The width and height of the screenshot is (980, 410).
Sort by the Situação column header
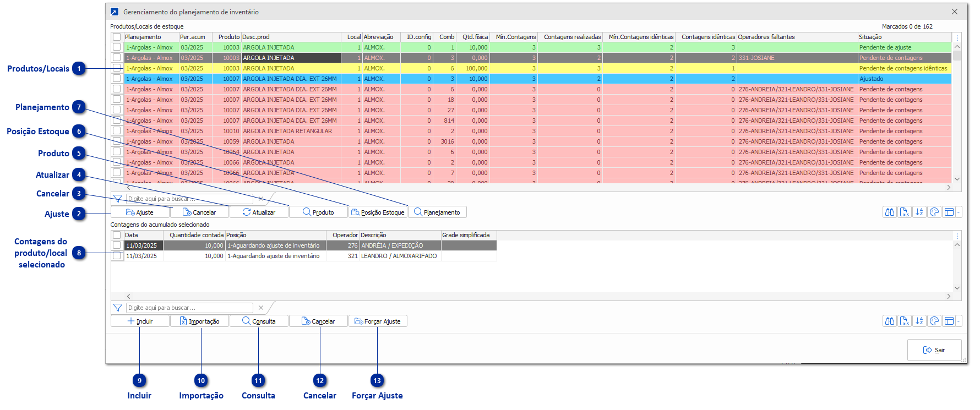pos(905,37)
